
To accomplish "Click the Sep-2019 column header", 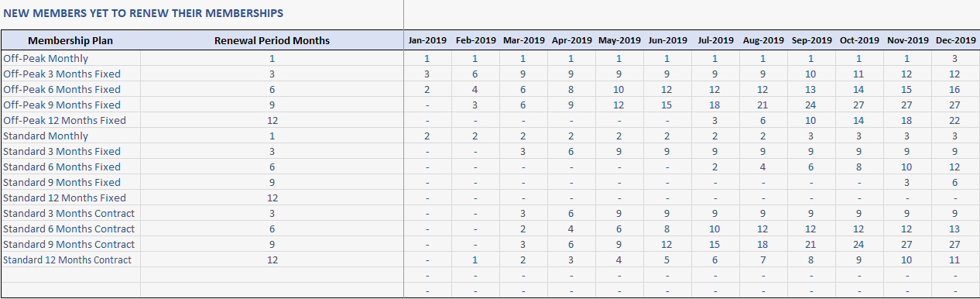I will (811, 40).
